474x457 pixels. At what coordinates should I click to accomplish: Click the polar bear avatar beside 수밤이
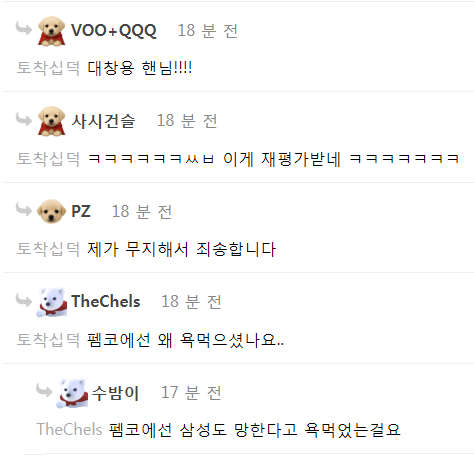73,393
